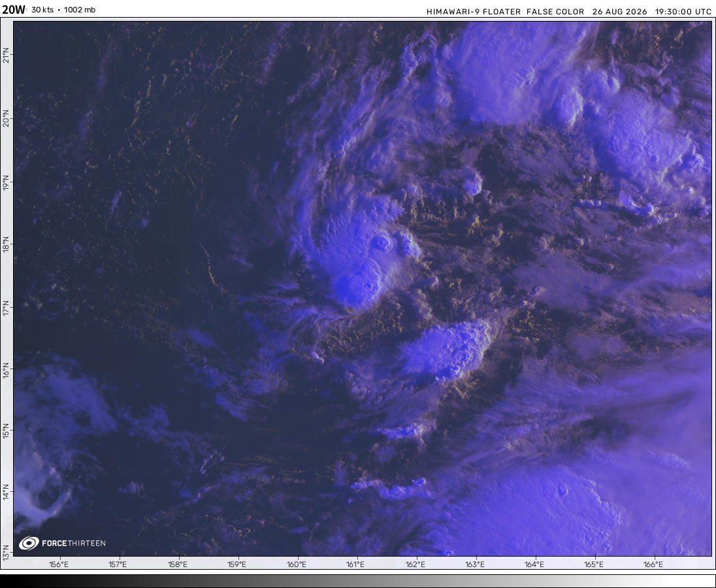Click the 156°E longitude label
This screenshot has height=588, width=716.
click(x=58, y=564)
